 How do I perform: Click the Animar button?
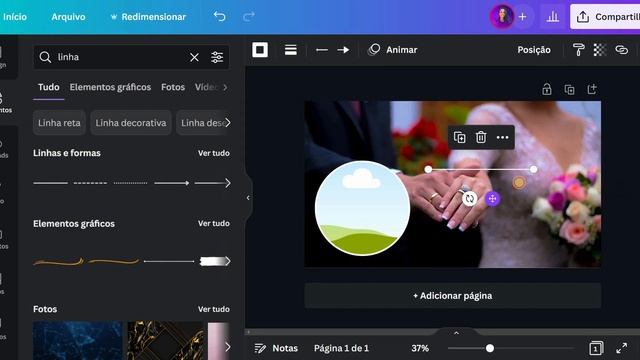(x=392, y=50)
